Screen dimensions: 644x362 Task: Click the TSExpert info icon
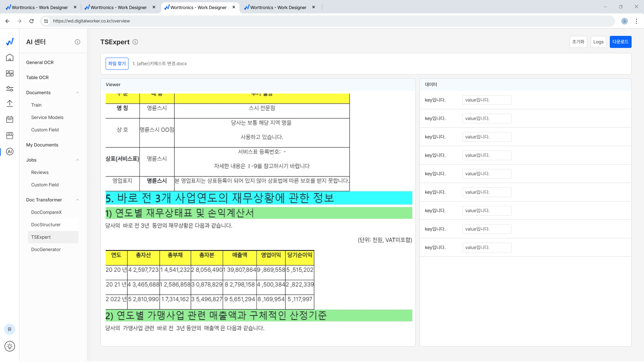(x=136, y=42)
